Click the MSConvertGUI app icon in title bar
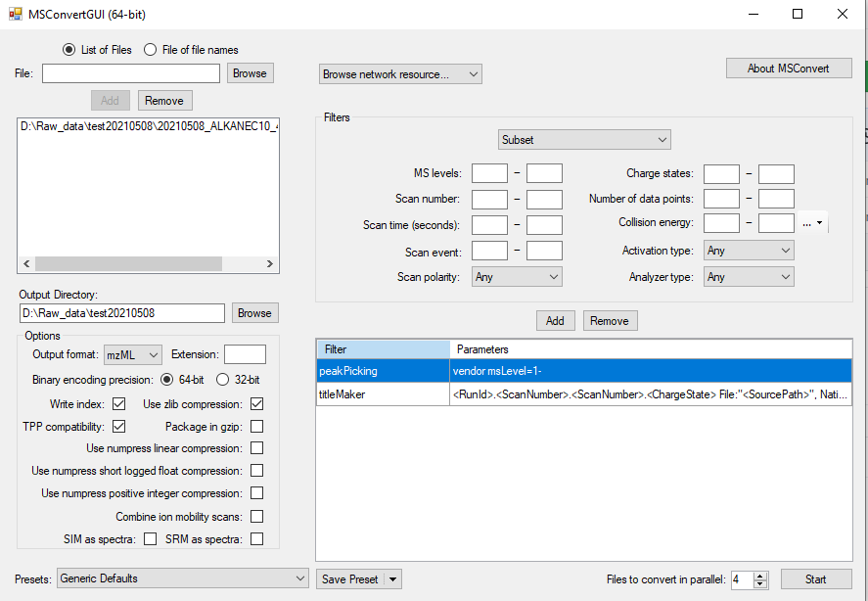Screen dimensions: 868x601 pyautogui.click(x=15, y=14)
